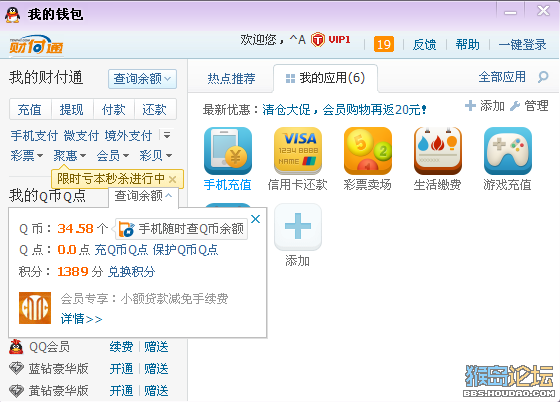Open 全部应用
Image resolution: width=560 pixels, height=402 pixels.
coord(502,76)
